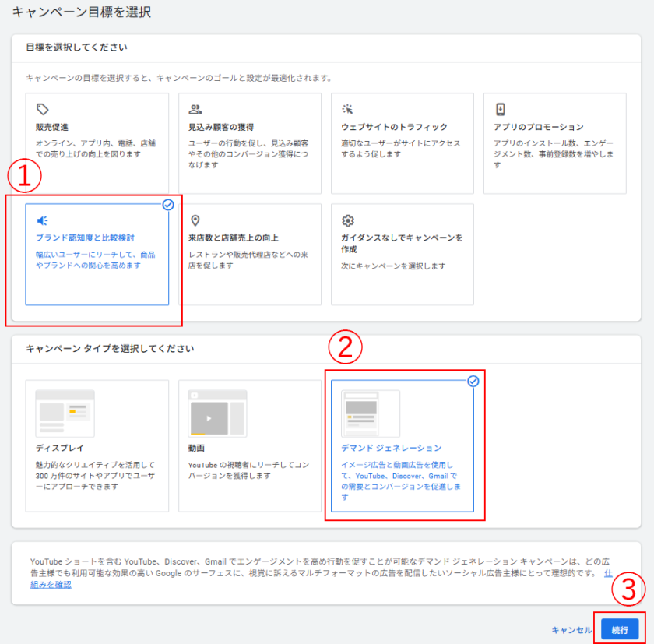The image size is (654, 644).
Task: Click the price tag icon for 販売促進
Action: [43, 110]
